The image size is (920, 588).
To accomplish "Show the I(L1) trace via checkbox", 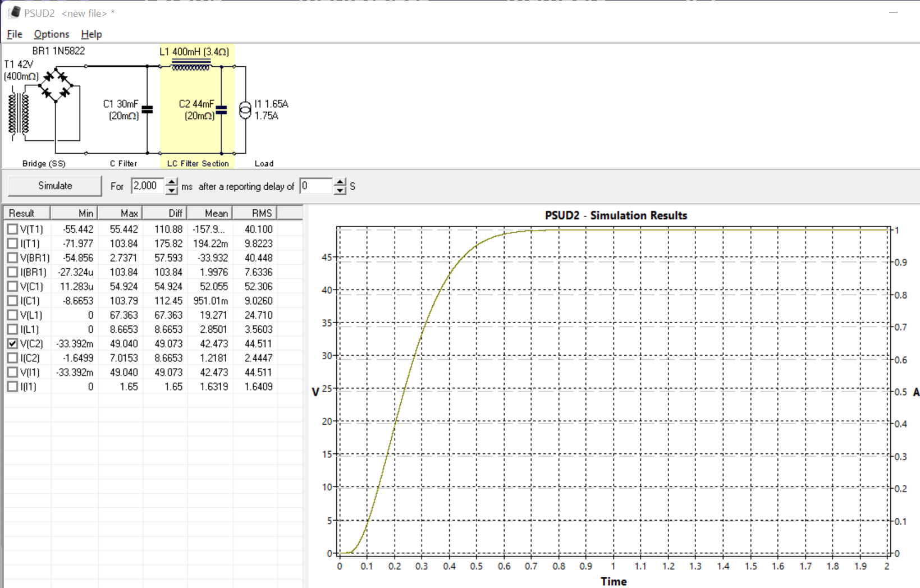I will [12, 329].
